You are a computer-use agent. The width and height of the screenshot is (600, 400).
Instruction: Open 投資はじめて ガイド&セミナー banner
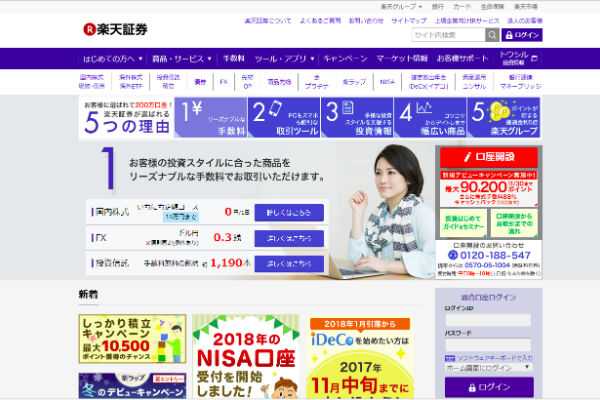click(463, 223)
